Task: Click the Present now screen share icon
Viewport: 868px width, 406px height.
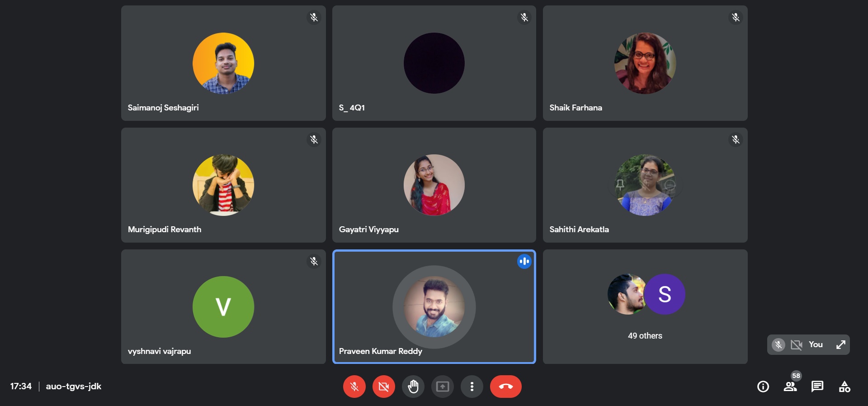Action: coord(442,387)
